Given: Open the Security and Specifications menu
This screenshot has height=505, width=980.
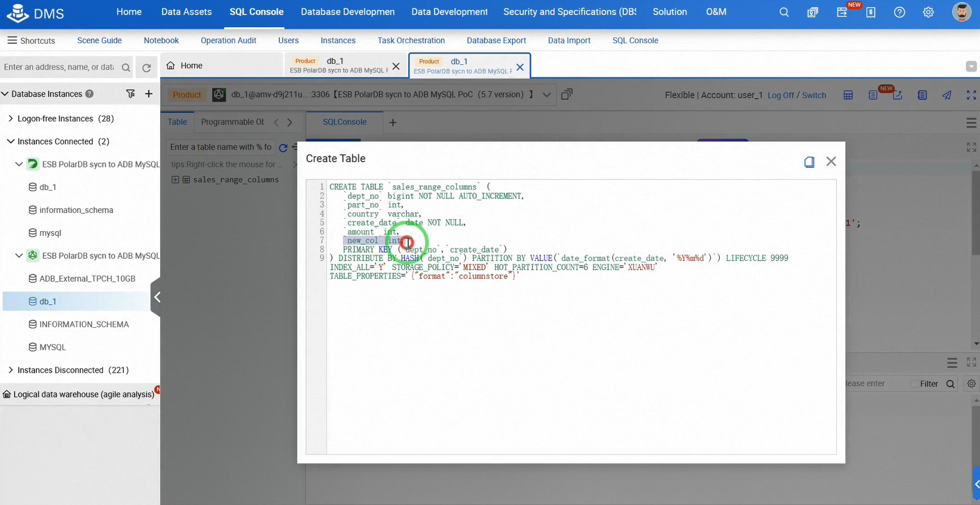Looking at the screenshot, I should pyautogui.click(x=569, y=12).
